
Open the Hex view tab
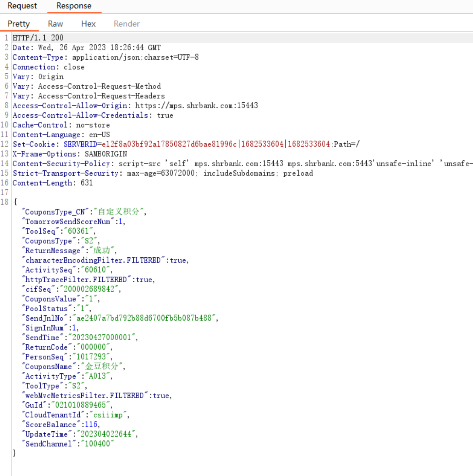point(88,24)
